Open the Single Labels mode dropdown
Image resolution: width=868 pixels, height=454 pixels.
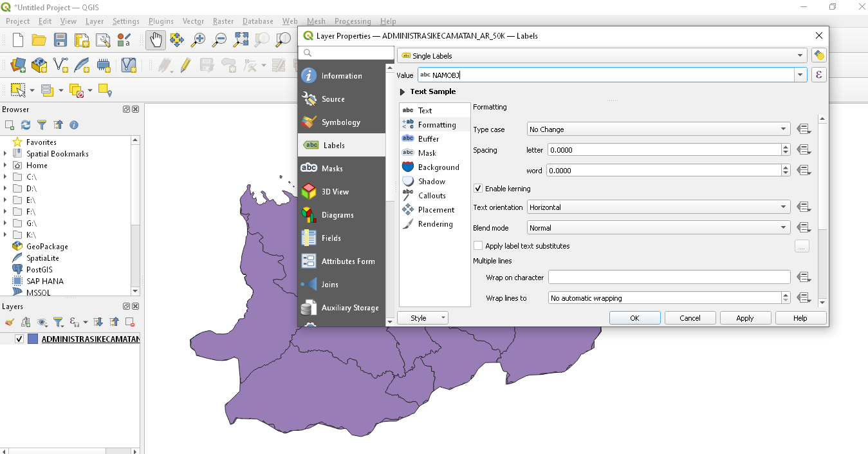[602, 56]
